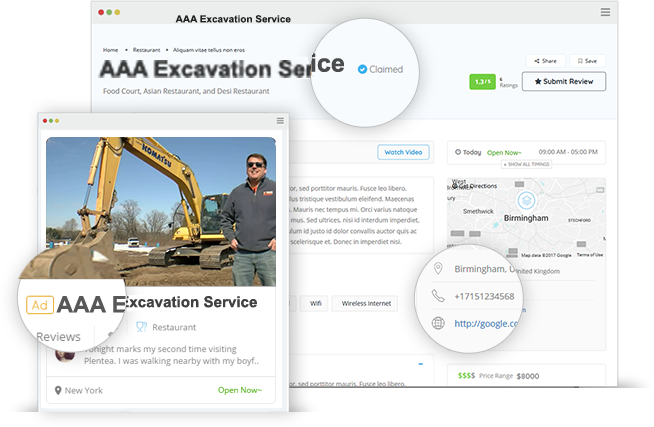Open the hamburger menu in the large window
This screenshot has width=654, height=427.
605,12
